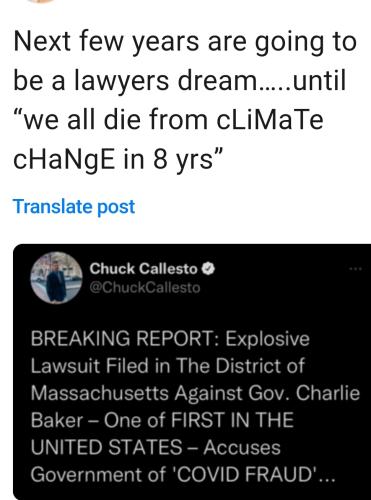Select the Chuck Callesto display name

pos(143,269)
